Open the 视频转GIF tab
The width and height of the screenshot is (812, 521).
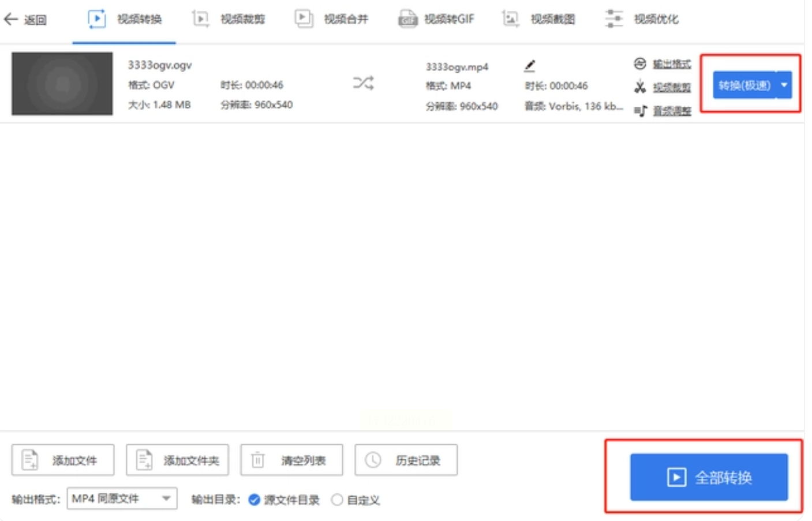tap(436, 19)
